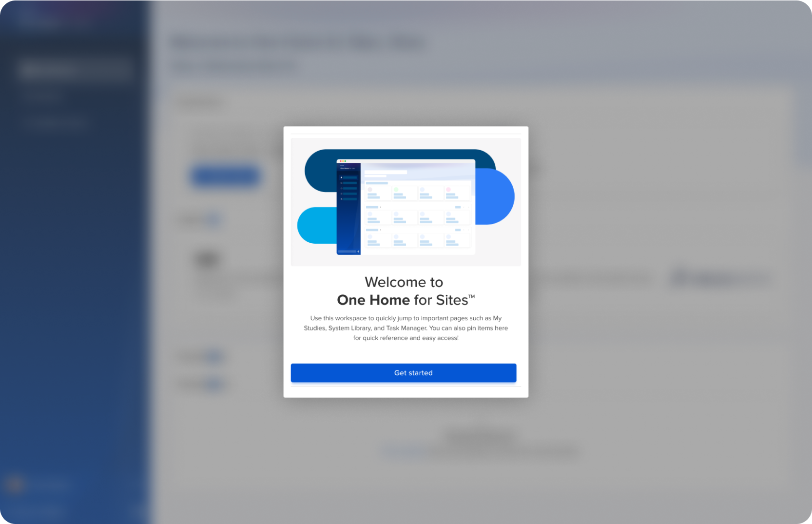This screenshot has width=812, height=524.
Task: Click the One Home illustration thumbnail
Action: pyautogui.click(x=406, y=202)
